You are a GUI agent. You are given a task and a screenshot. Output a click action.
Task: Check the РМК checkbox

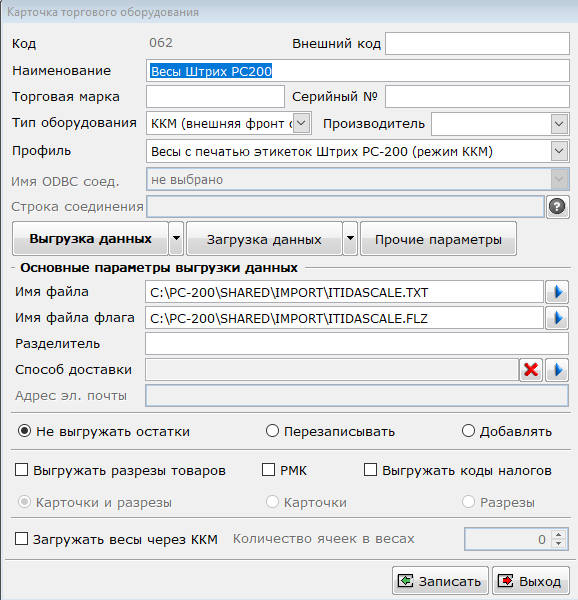click(269, 470)
